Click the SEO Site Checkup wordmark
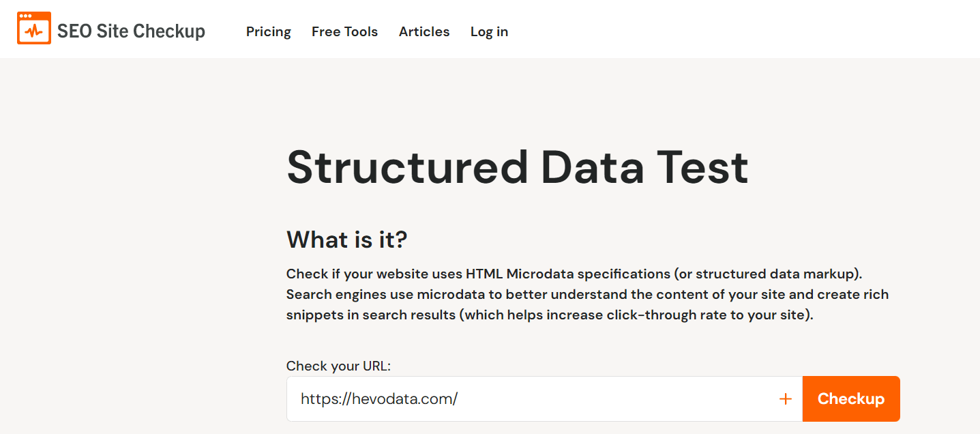This screenshot has width=980, height=434. point(131,30)
